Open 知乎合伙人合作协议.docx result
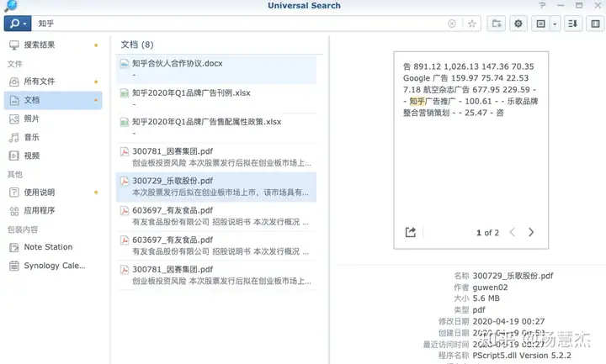This screenshot has width=606, height=364. coord(216,69)
